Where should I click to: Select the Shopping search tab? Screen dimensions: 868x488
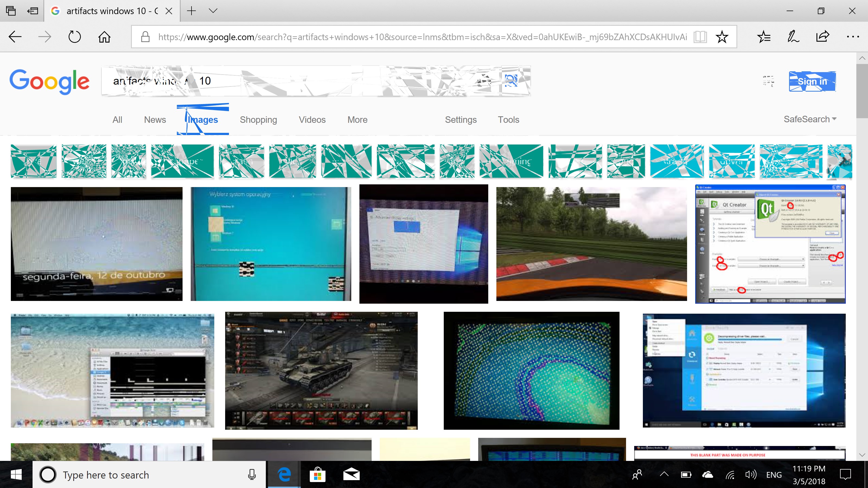click(258, 120)
